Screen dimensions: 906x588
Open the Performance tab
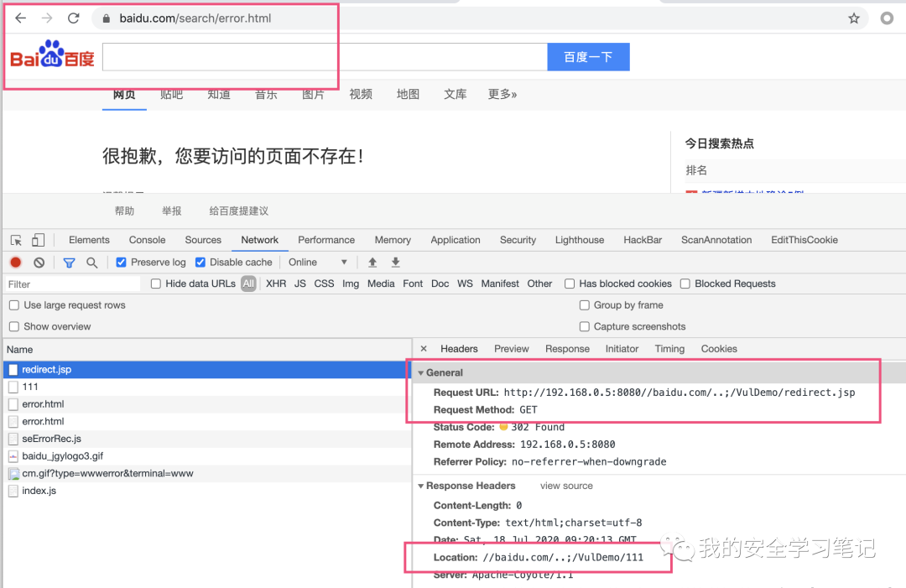pyautogui.click(x=325, y=240)
